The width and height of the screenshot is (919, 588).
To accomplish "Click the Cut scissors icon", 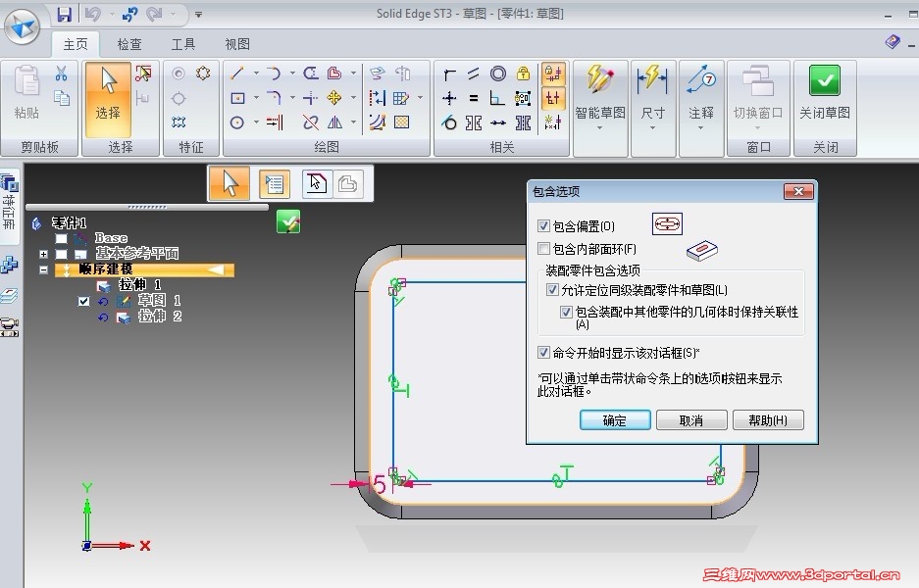I will 61,73.
